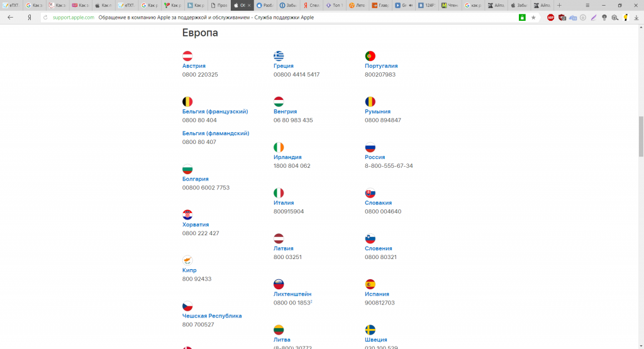Click the Лихтенштейн support link
The width and height of the screenshot is (644, 349).
pos(292,294)
